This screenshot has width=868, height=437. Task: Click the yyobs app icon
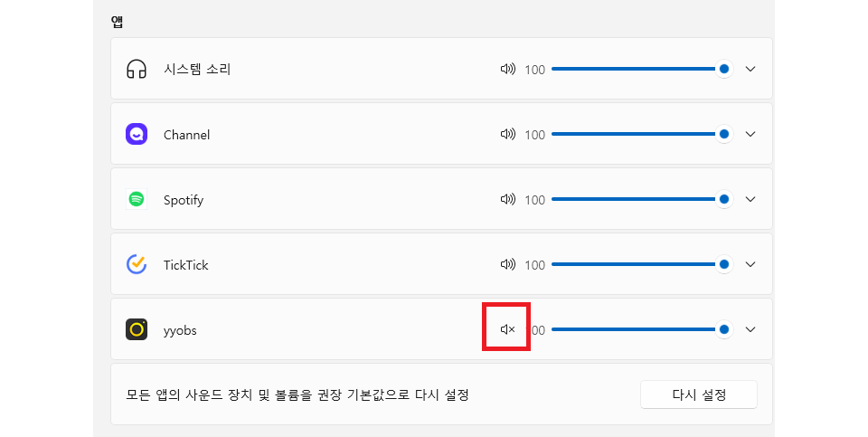(137, 329)
